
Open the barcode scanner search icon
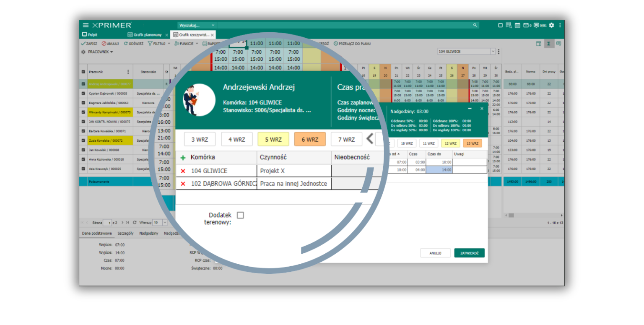point(509,25)
